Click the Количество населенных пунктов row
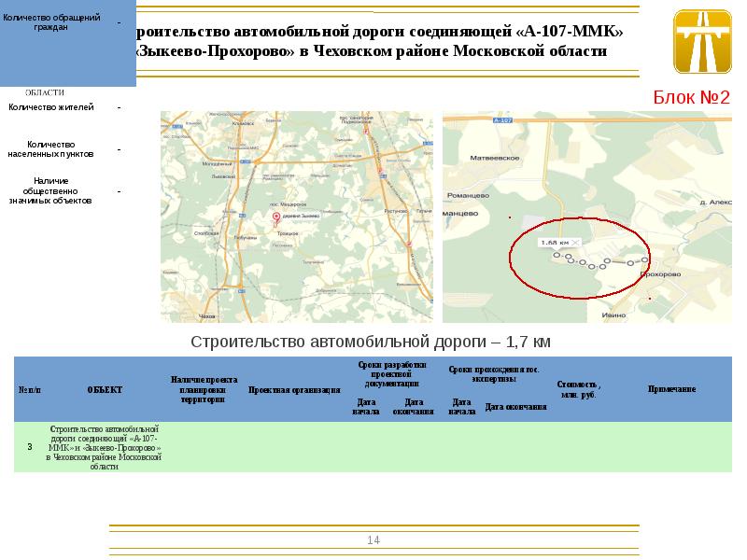This screenshot has width=747, height=560. 51,148
